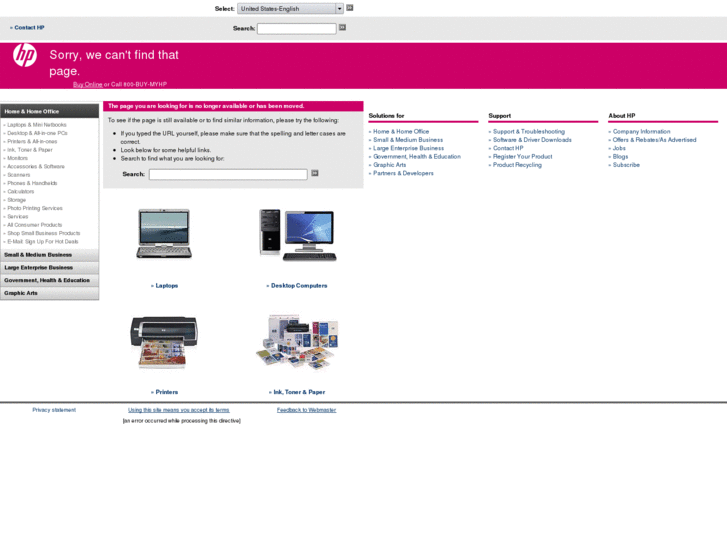This screenshot has height=545, width=727.
Task: Open E-Mail Sign Up For Hot Deals
Action: pos(43,242)
